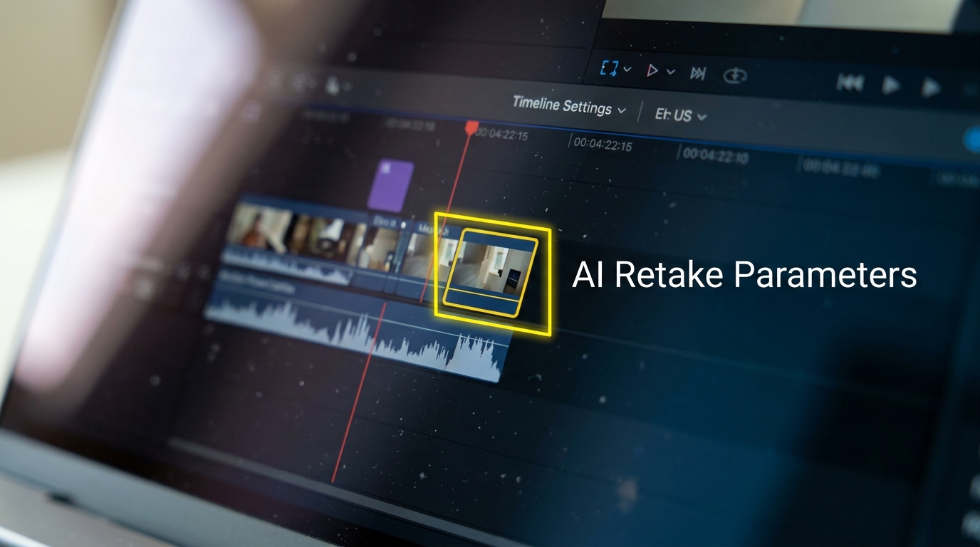The image size is (980, 547).
Task: Expand the chevron beside the blue bracket tool
Action: (627, 70)
